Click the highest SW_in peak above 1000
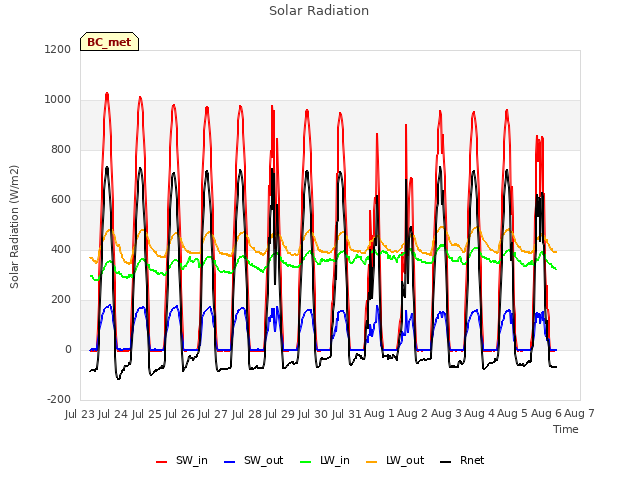This screenshot has height=480, width=640. [x=107, y=95]
